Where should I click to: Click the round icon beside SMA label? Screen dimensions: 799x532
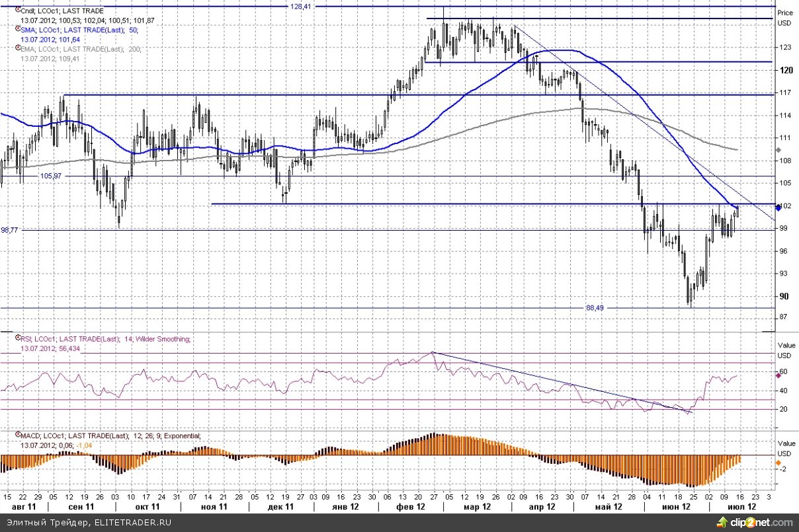pos(17,30)
